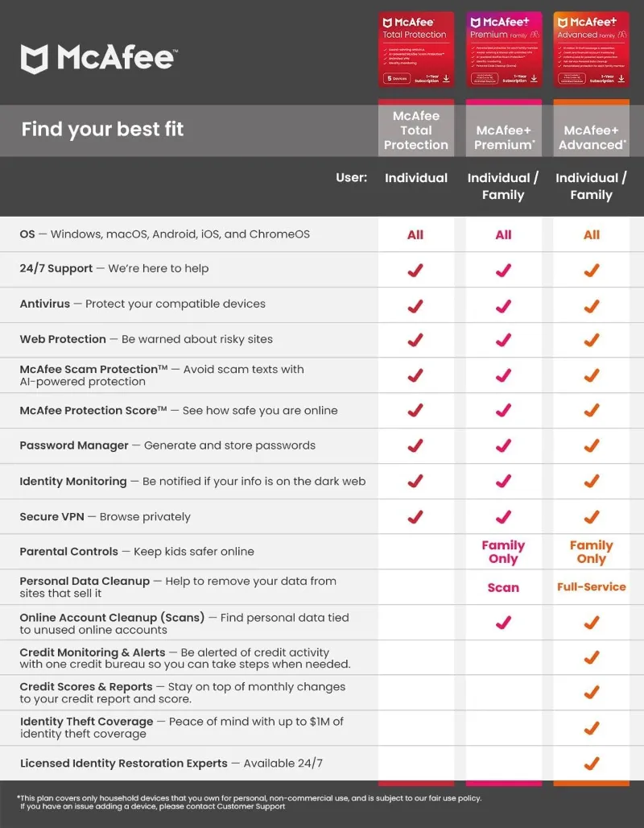Click Advanced checkmark for Licensed Identity Restoration Experts
This screenshot has height=828, width=644.
(592, 763)
